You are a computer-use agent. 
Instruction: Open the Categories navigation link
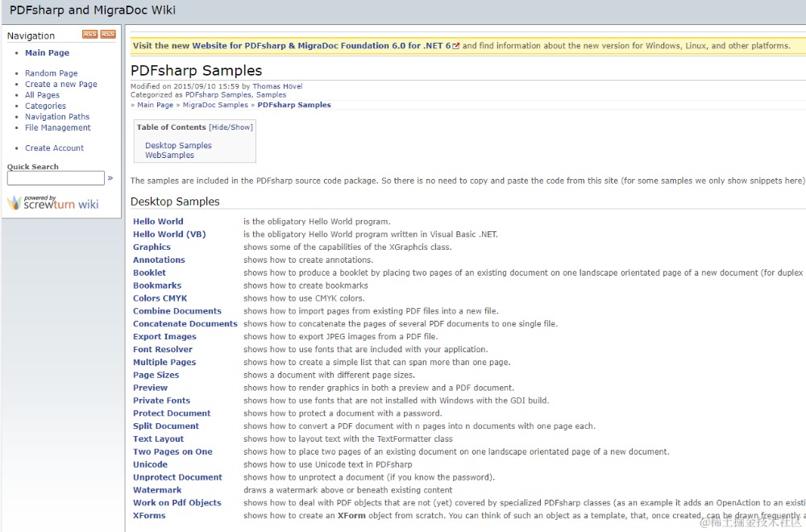45,106
